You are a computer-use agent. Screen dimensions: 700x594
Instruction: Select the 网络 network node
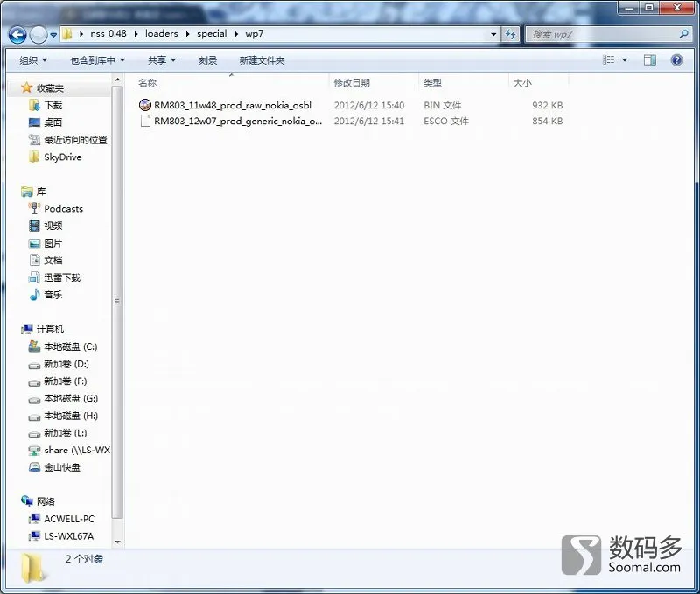(45, 501)
